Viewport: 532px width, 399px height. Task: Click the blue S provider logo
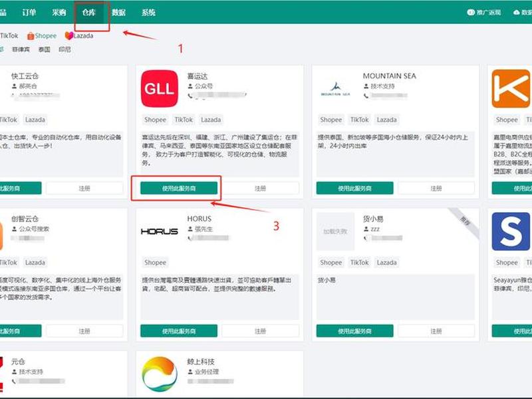coord(511,231)
